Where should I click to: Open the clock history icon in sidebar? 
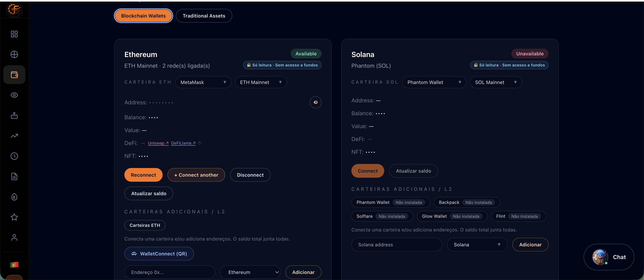pos(14,156)
